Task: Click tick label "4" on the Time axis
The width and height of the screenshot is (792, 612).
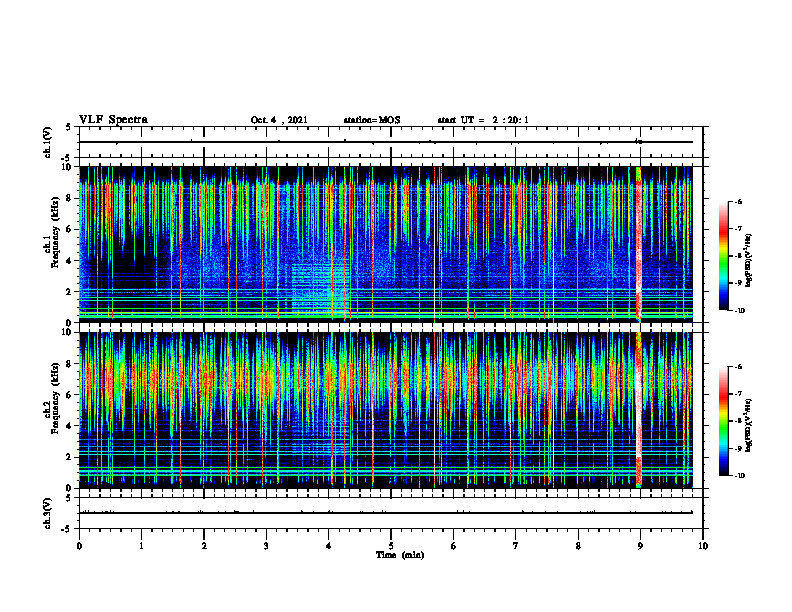Action: point(329,546)
